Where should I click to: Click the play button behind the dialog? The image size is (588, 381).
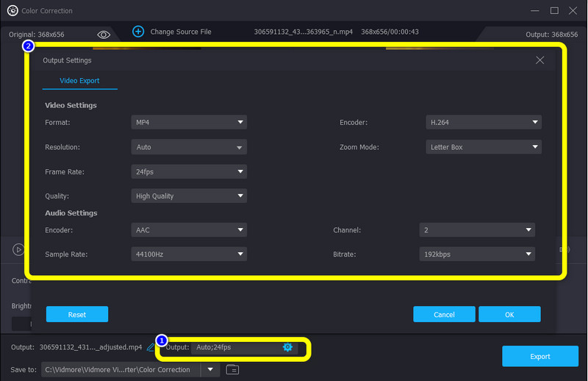[18, 249]
